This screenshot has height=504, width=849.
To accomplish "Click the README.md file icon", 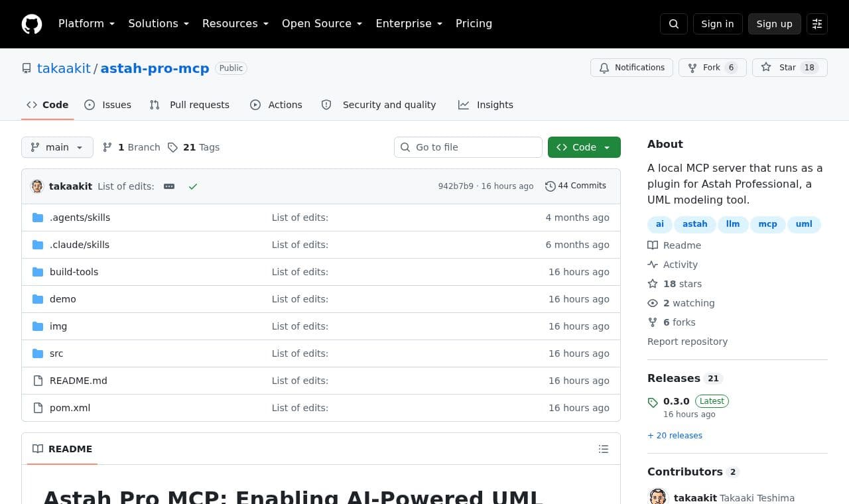I will click(x=38, y=381).
